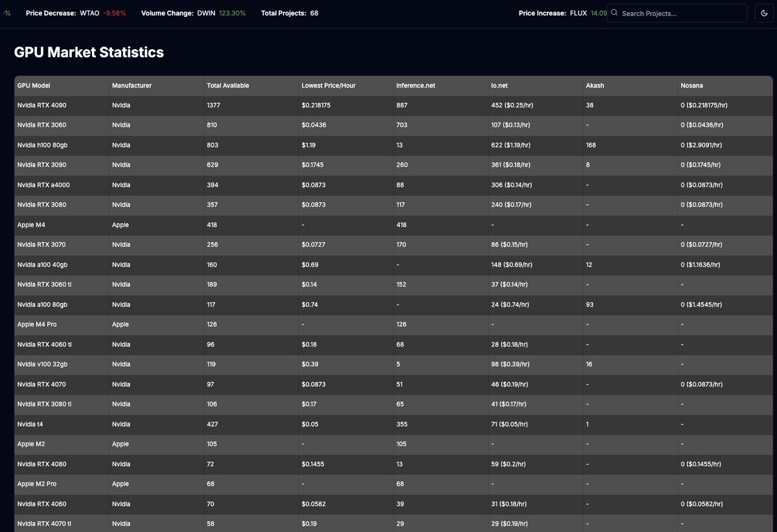The image size is (777, 532).
Task: Click Inference.net value 887
Action: point(402,105)
